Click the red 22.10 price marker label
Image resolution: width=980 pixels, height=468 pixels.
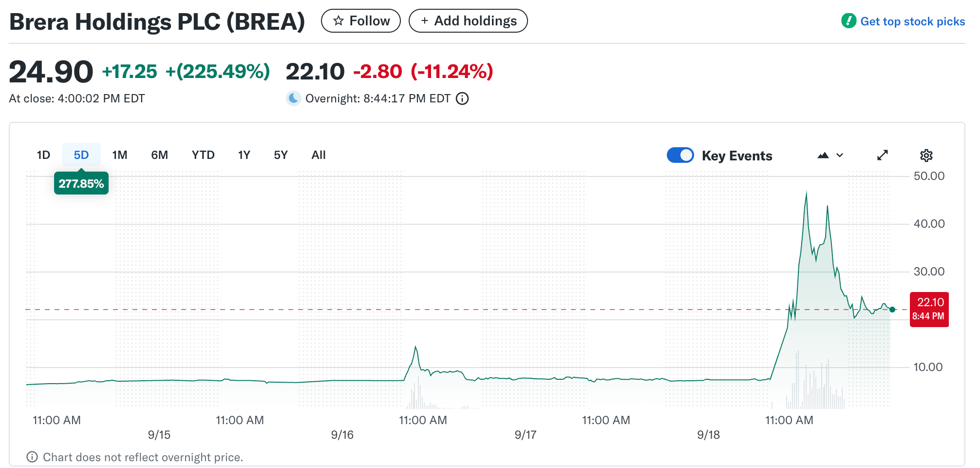coord(929,309)
